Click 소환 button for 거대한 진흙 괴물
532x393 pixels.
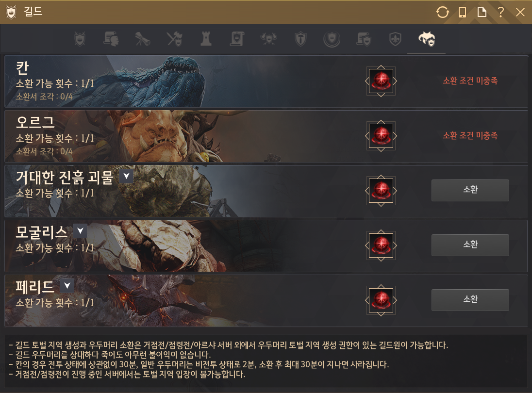470,190
